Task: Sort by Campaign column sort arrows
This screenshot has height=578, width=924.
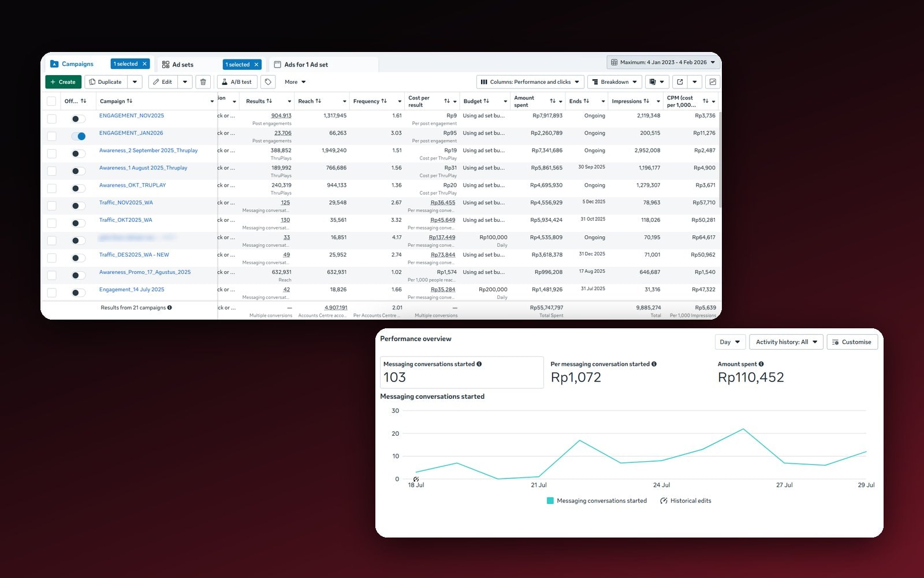Action: tap(129, 101)
